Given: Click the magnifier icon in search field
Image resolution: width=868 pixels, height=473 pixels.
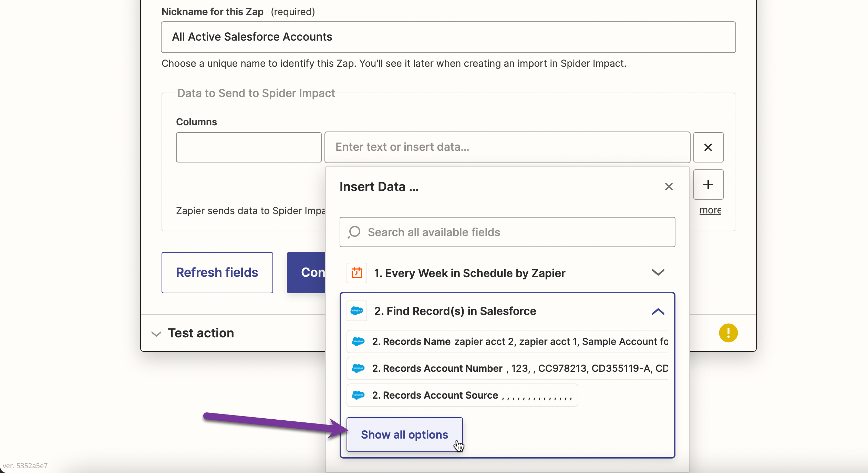Looking at the screenshot, I should click(354, 232).
